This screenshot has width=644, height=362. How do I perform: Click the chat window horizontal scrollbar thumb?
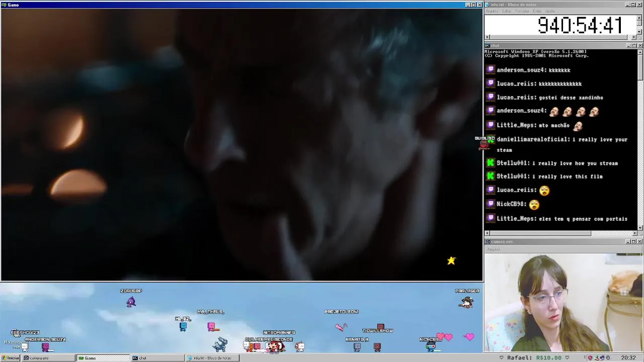click(540, 233)
